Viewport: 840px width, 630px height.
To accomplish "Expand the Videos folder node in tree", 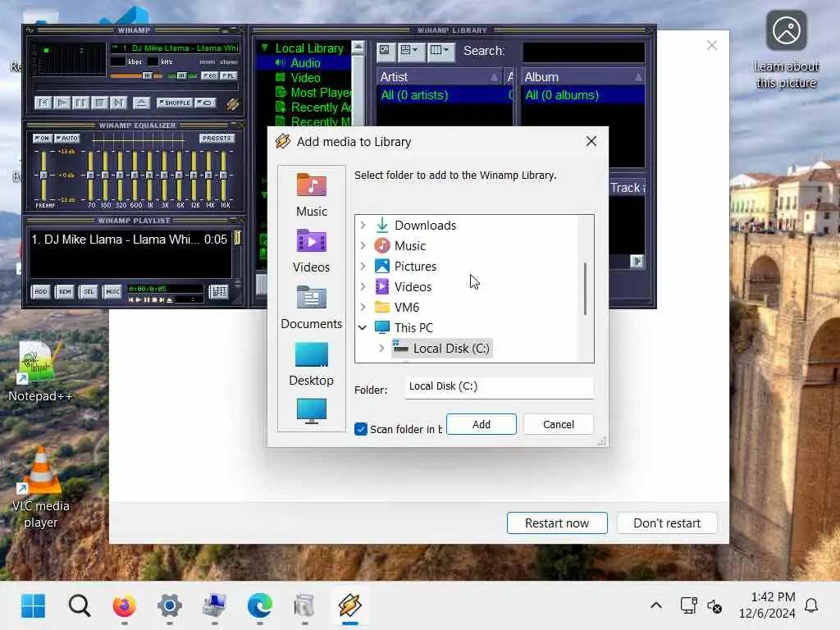I will [x=363, y=286].
